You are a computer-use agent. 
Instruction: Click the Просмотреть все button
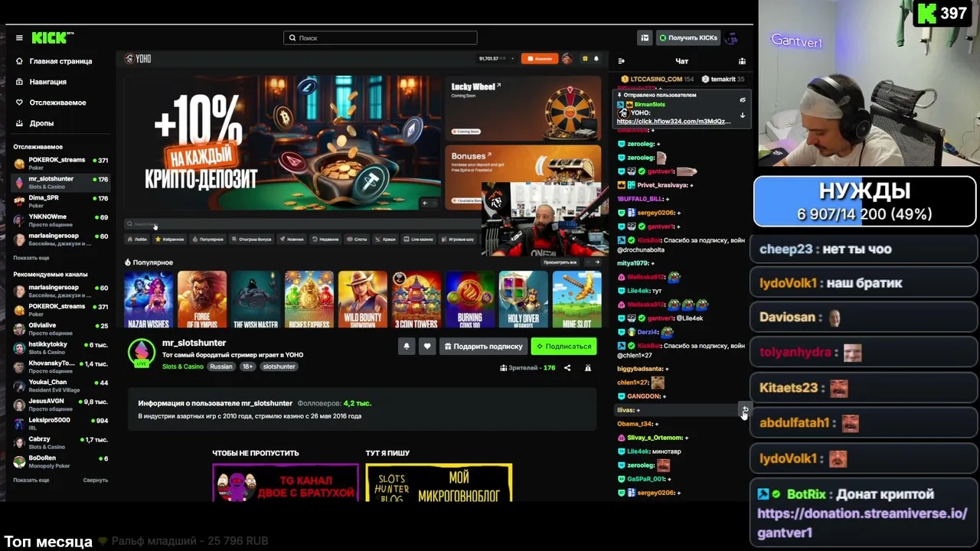point(560,262)
